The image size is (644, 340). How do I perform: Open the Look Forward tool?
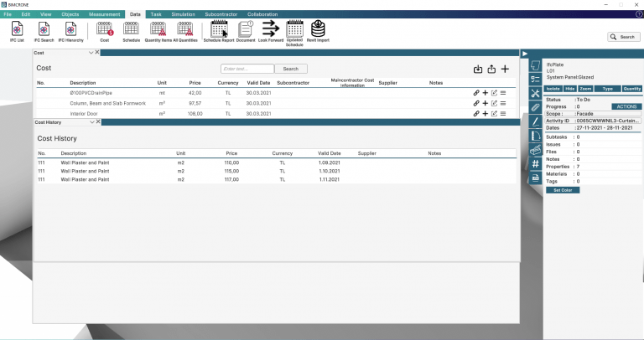tap(270, 32)
